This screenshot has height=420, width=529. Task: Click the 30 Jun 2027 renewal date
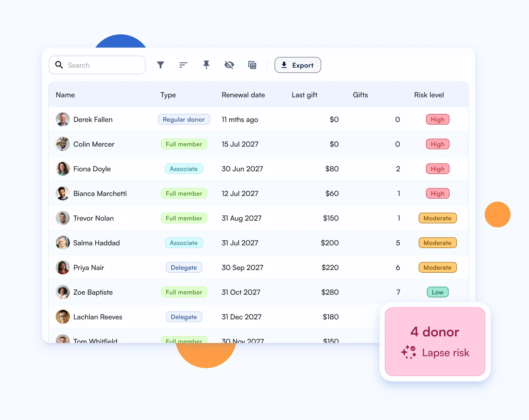click(x=242, y=169)
